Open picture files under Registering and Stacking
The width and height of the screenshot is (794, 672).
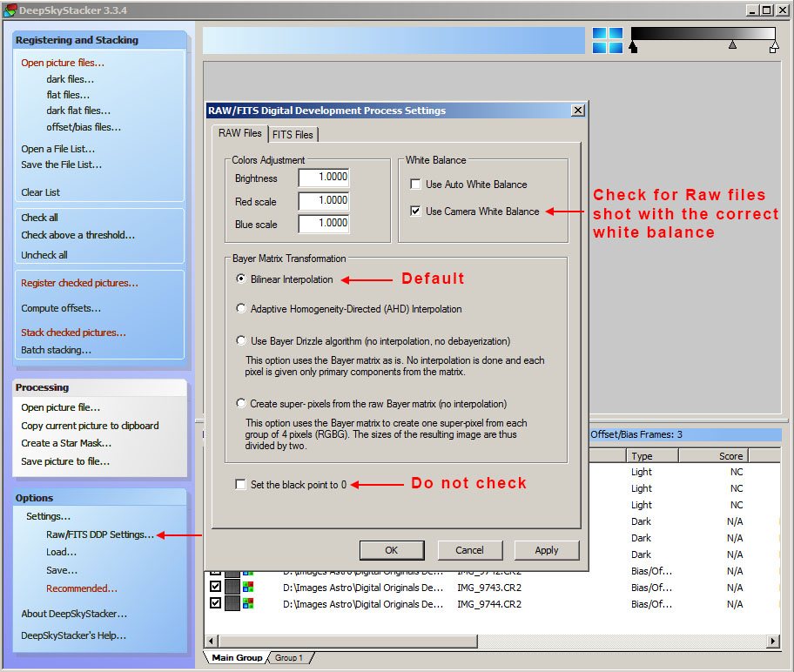click(x=63, y=63)
